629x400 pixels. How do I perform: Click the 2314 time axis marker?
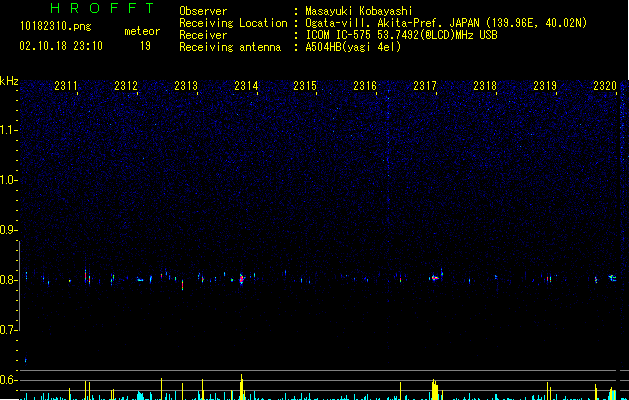click(246, 86)
